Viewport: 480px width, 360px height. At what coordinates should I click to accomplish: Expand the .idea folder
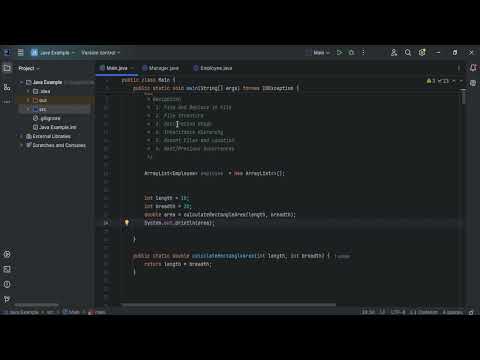tap(28, 91)
